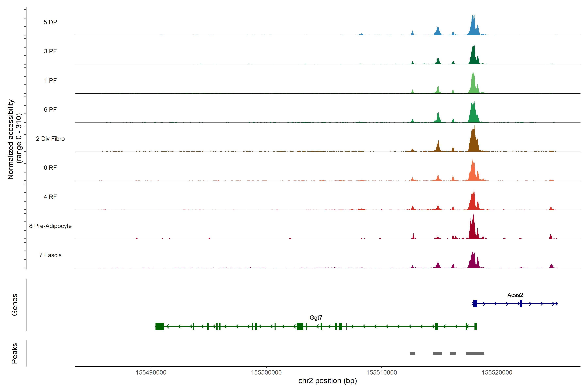Click the large leftmost Ggt7 exon block
The image size is (588, 392).
160,326
